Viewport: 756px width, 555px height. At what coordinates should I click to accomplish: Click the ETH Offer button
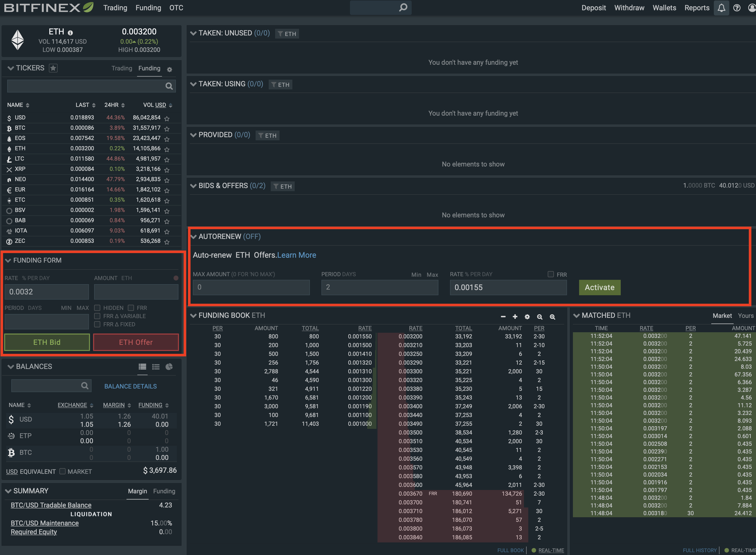pos(136,342)
